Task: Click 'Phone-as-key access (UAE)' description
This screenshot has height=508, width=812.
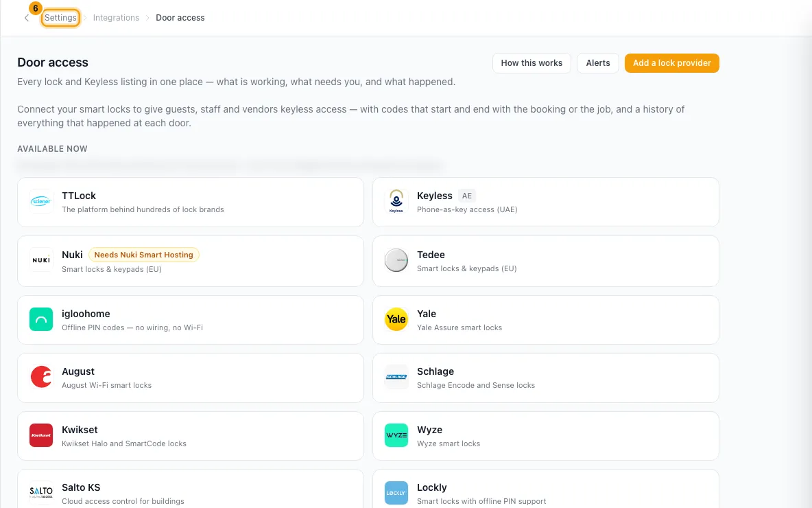Action: [x=467, y=209]
